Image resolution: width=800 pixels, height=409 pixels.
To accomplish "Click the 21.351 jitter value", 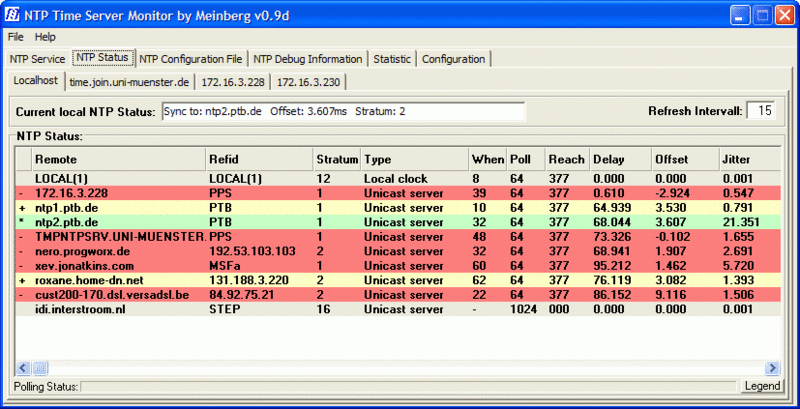I will 741,222.
